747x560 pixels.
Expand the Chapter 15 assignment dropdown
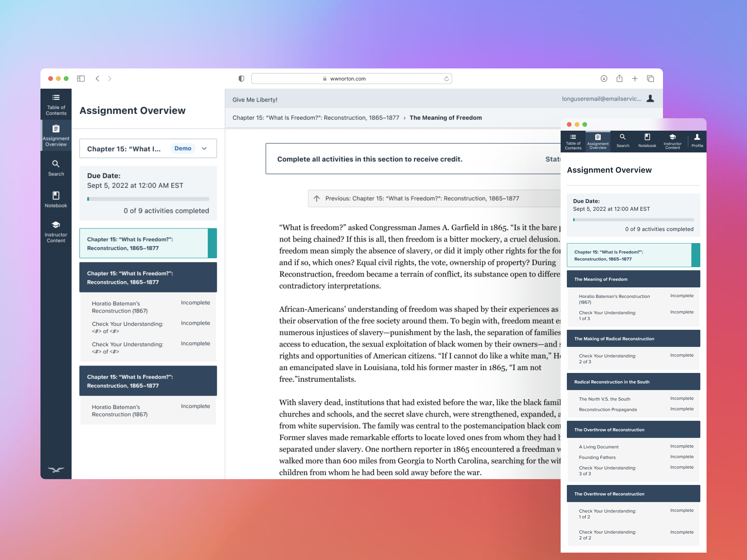pyautogui.click(x=204, y=148)
